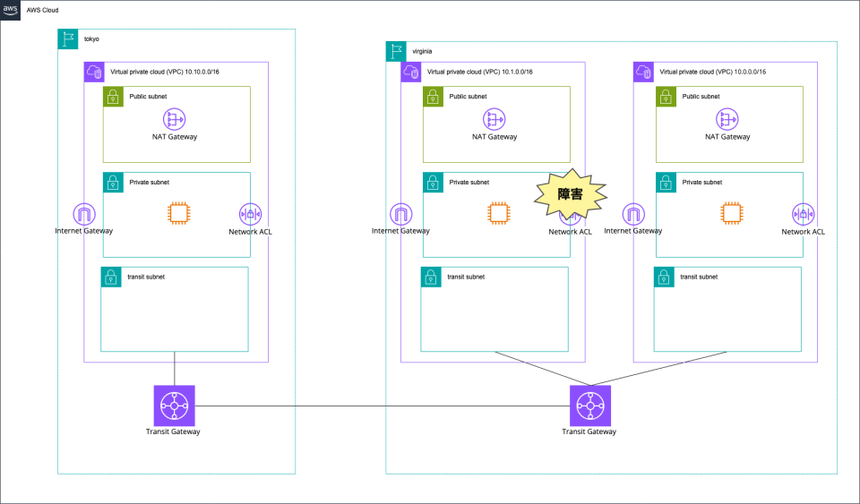The image size is (860, 504).
Task: Select the EC2 instance icon in VPC 10.0.0.0/16
Action: pos(732,213)
